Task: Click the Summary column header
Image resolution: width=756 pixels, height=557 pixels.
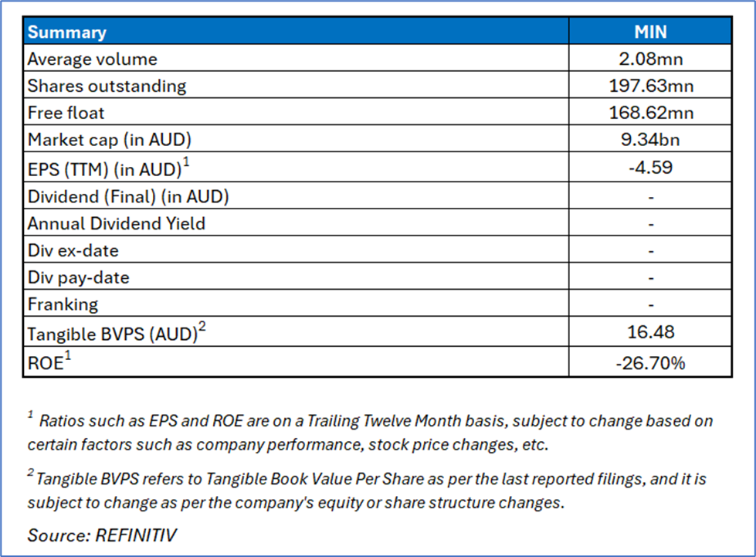Action: tap(67, 32)
